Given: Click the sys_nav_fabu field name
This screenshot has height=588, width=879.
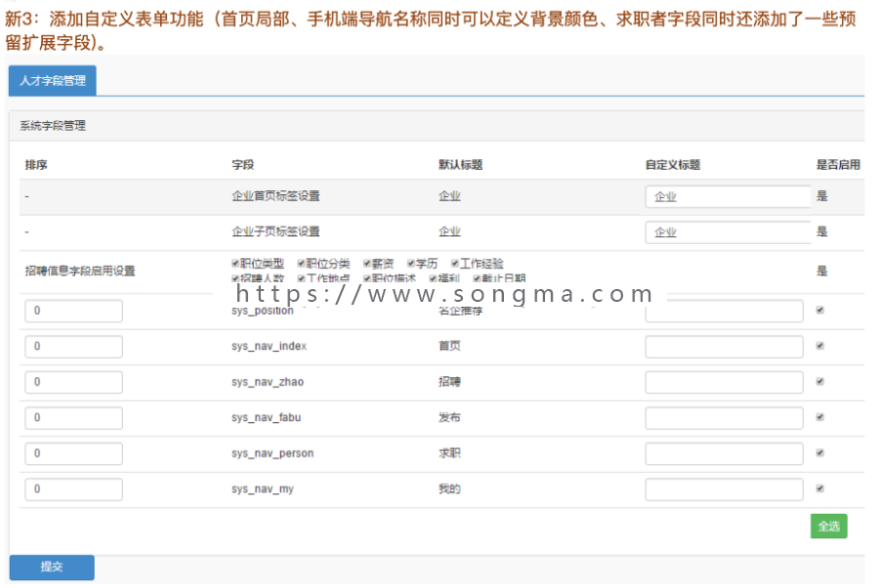Looking at the screenshot, I should [267, 418].
